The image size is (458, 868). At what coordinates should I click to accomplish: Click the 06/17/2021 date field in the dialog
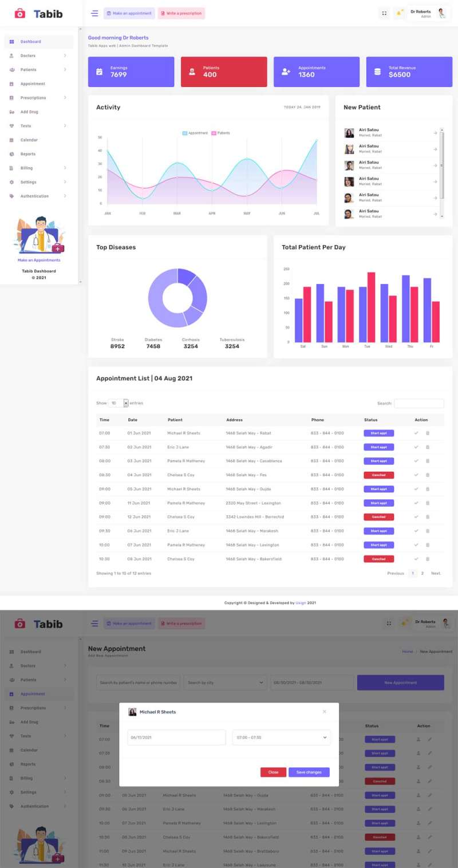point(176,737)
